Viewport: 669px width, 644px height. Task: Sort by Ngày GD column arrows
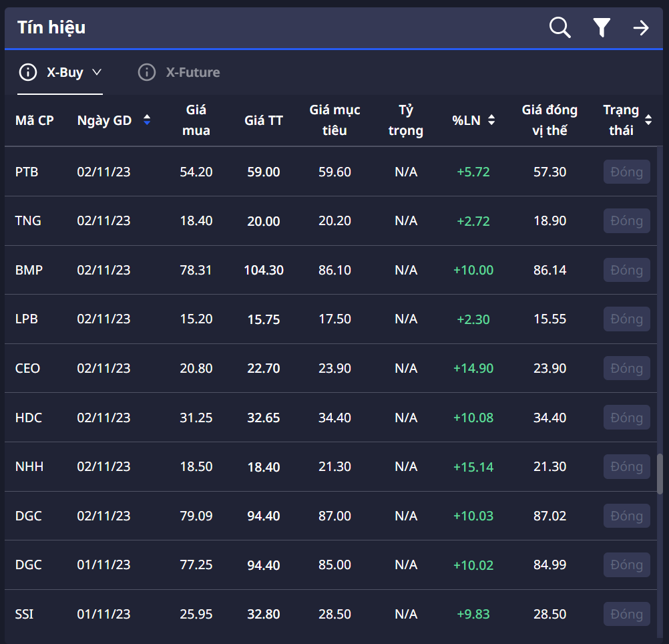click(147, 120)
